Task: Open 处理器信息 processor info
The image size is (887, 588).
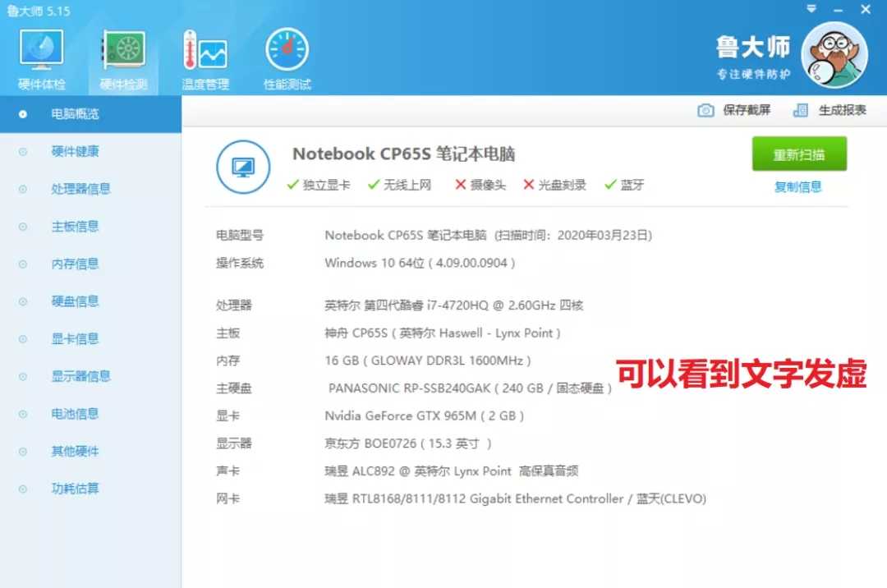Action: pos(80,189)
